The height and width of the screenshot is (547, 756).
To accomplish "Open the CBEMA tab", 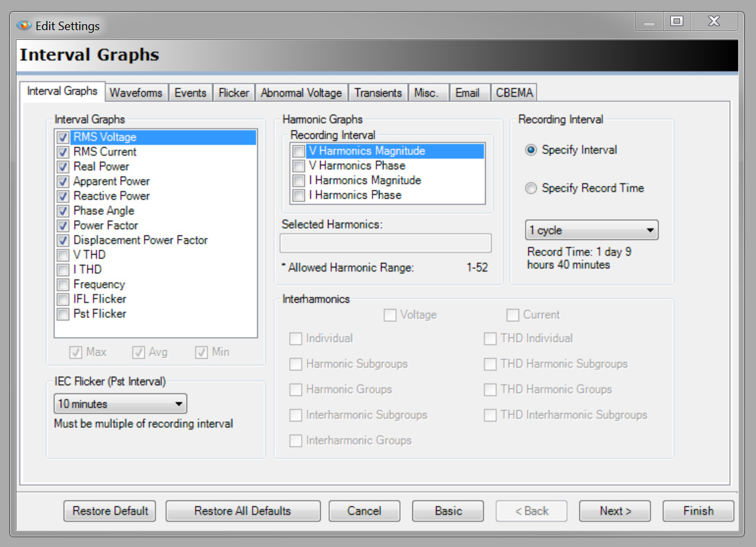I will coord(514,92).
